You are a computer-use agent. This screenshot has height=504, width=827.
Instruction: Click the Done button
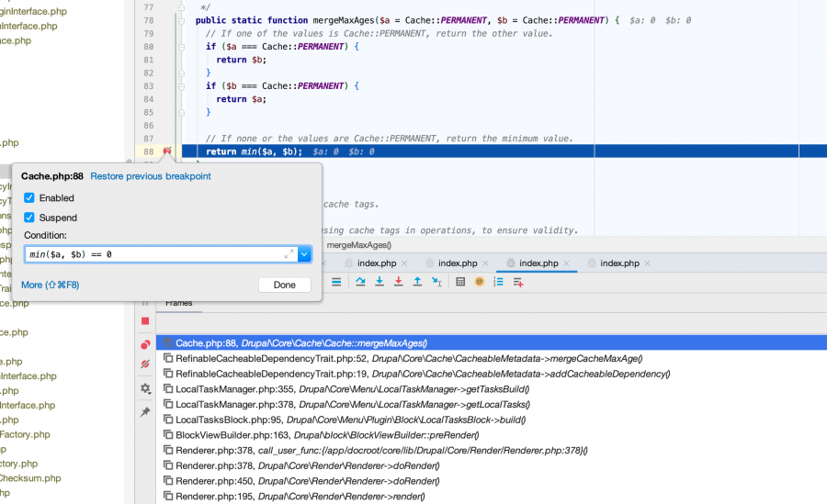(x=284, y=285)
